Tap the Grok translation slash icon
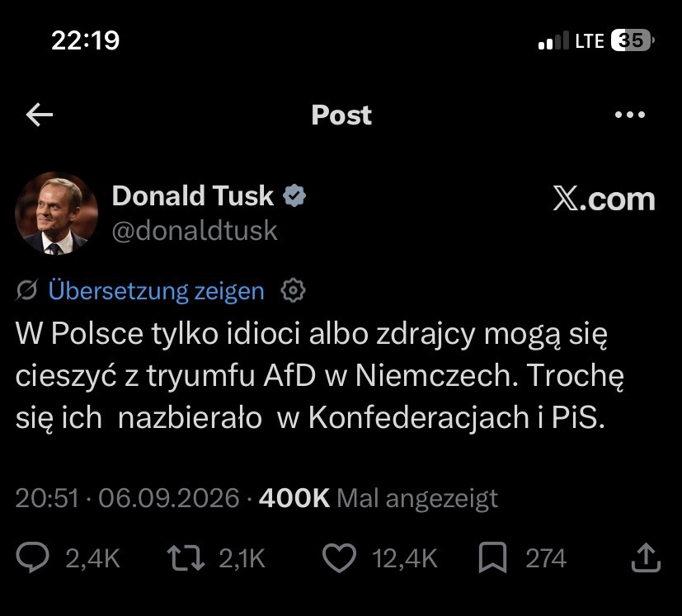 coord(27,289)
